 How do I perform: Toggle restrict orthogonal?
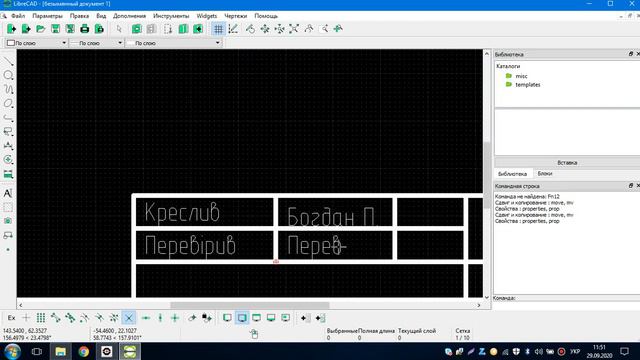175,318
